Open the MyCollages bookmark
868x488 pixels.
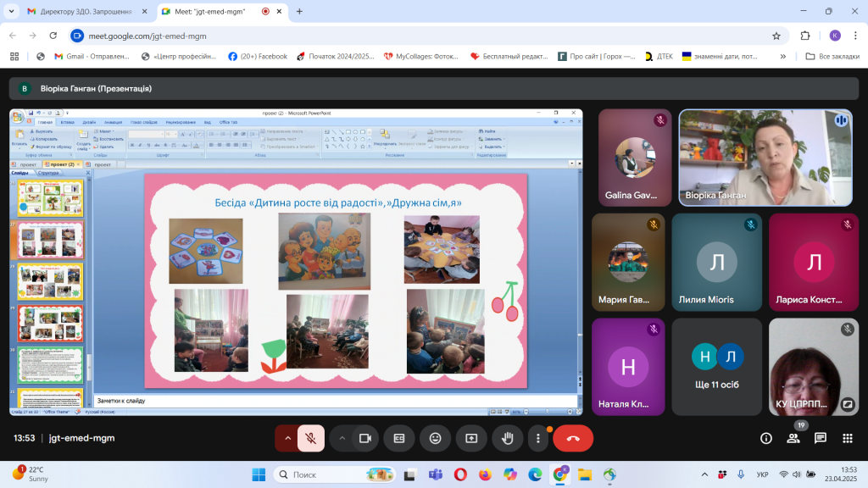point(421,57)
